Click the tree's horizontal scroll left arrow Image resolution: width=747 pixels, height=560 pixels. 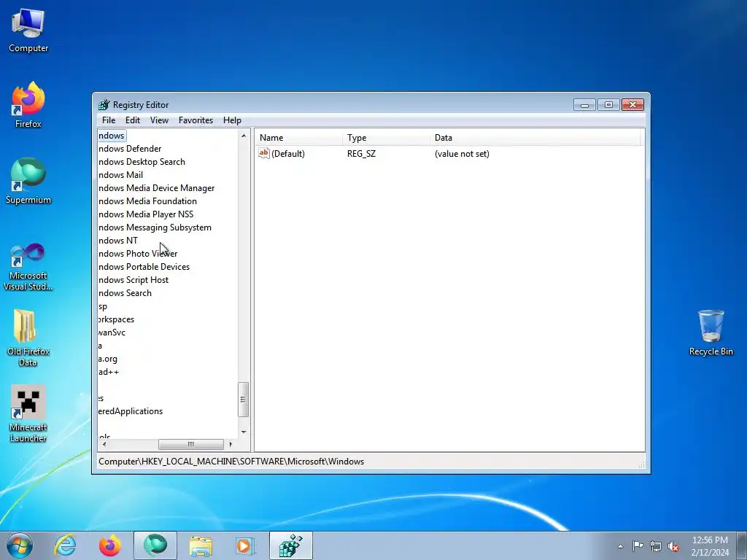tap(104, 444)
